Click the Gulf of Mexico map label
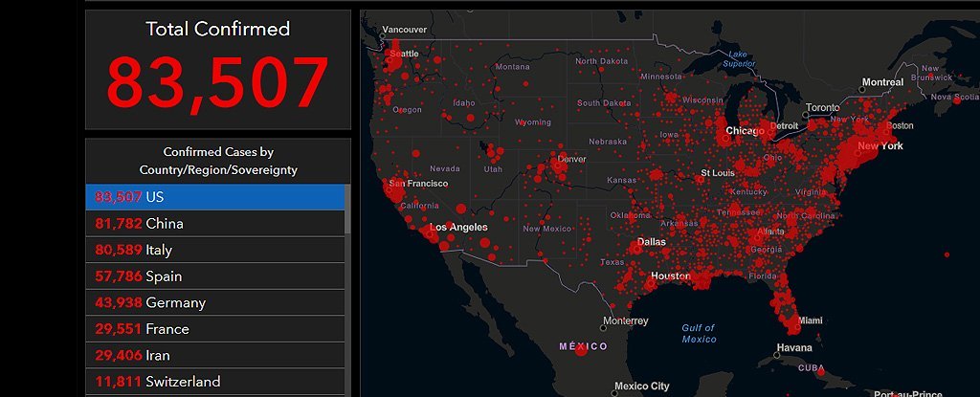 click(x=699, y=333)
